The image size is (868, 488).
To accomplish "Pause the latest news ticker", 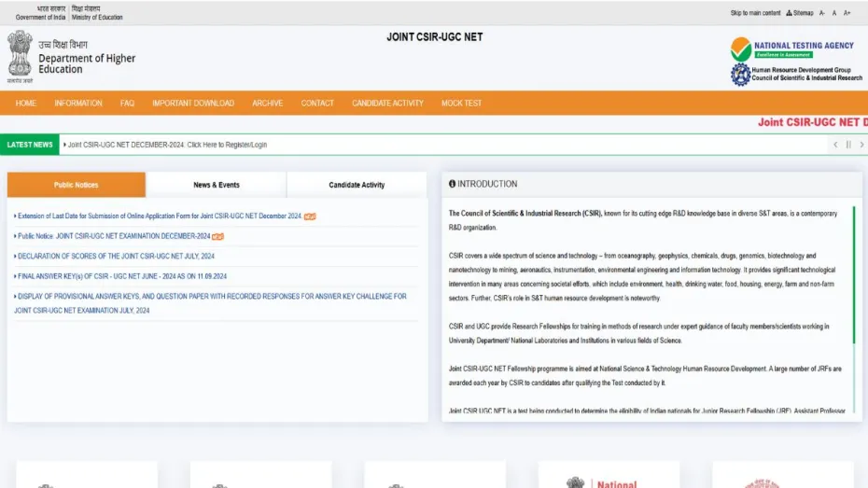I will coord(848,145).
